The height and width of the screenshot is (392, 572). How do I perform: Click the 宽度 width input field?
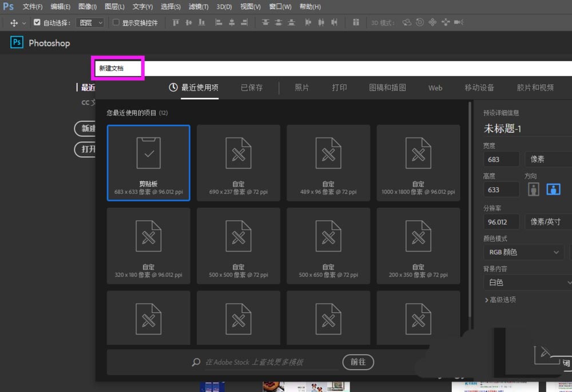(x=501, y=159)
